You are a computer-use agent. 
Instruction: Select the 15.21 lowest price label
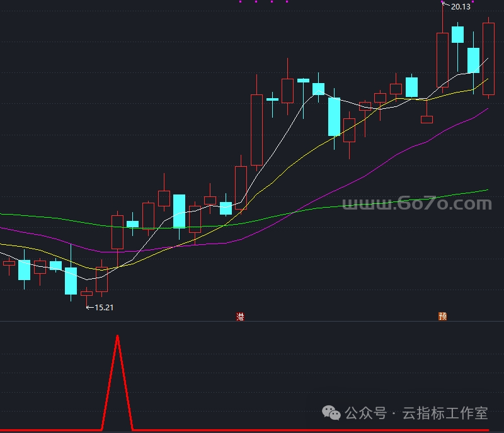coord(104,308)
